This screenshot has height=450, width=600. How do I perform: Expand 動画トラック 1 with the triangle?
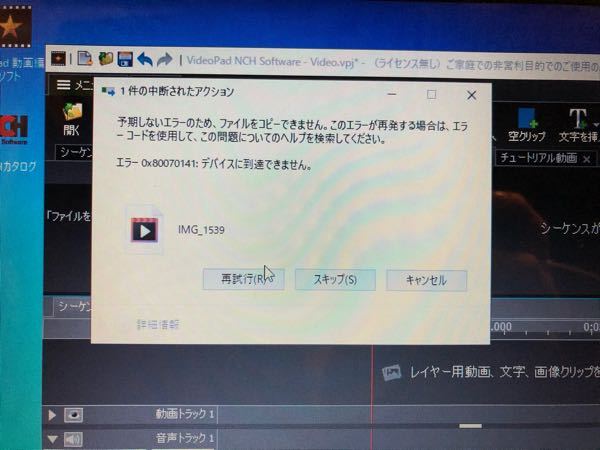pyautogui.click(x=52, y=414)
